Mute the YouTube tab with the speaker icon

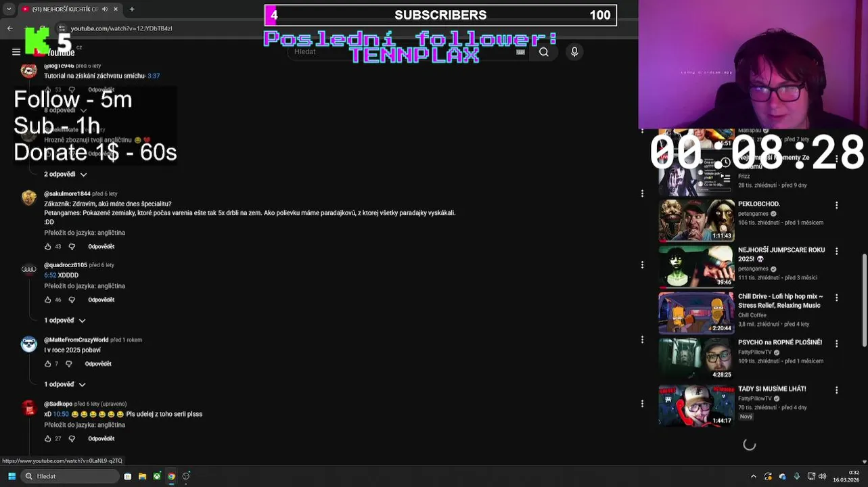105,9
